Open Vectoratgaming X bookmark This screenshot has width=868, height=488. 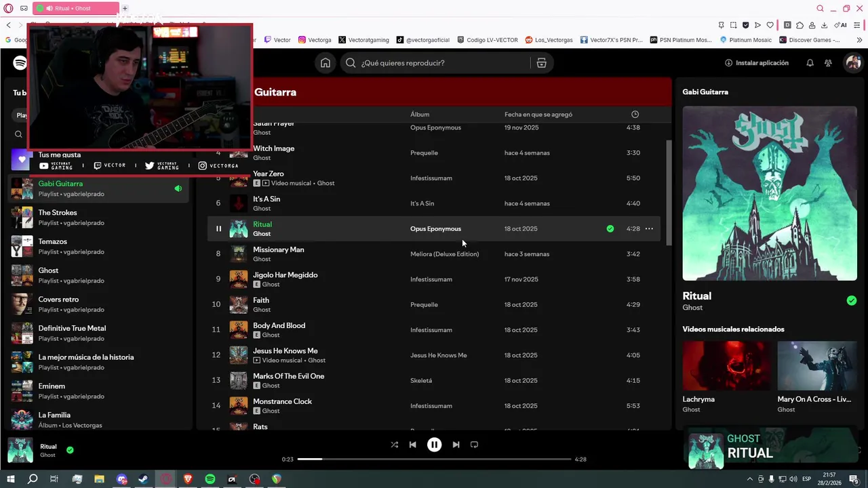(x=363, y=40)
